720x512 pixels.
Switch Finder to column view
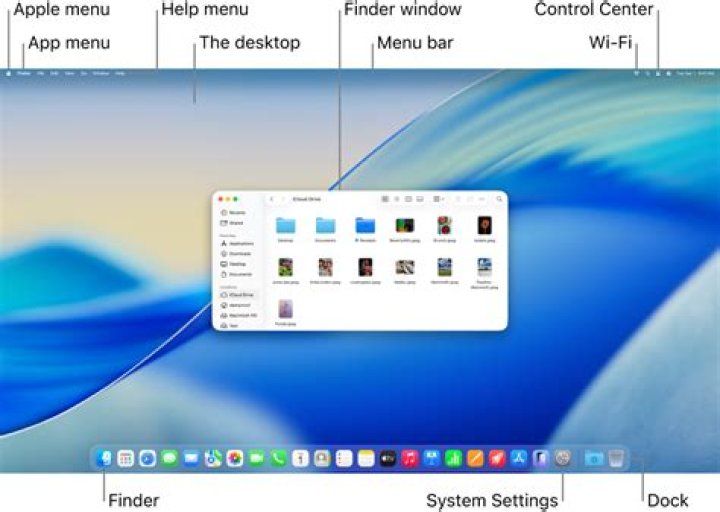pos(408,199)
